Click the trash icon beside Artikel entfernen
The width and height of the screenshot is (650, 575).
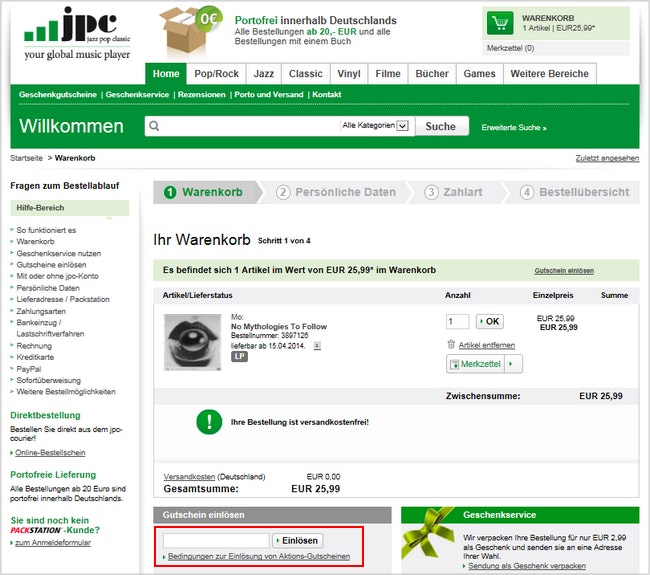coord(451,345)
